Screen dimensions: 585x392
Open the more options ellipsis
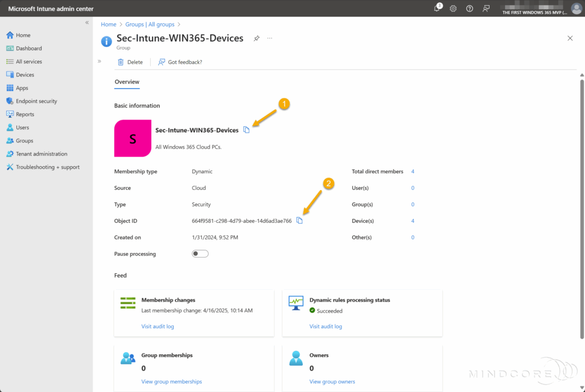[270, 38]
